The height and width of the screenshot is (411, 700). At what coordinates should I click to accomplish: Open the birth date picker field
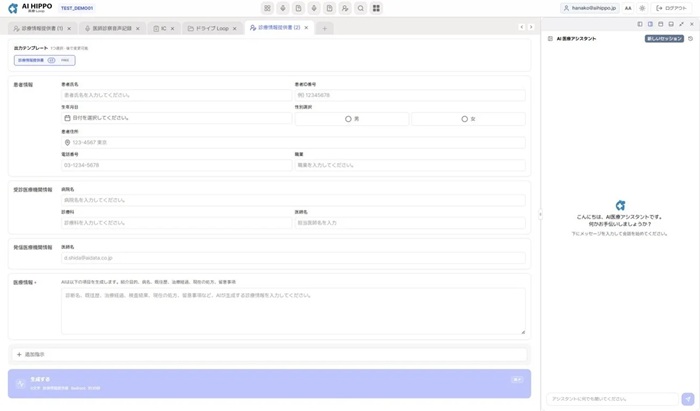(176, 118)
